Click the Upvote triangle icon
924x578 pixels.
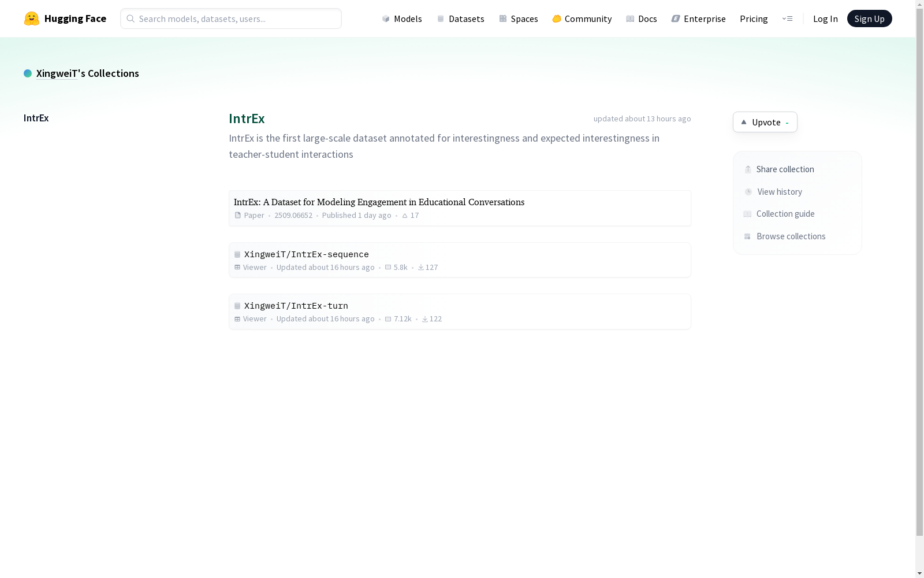744,122
